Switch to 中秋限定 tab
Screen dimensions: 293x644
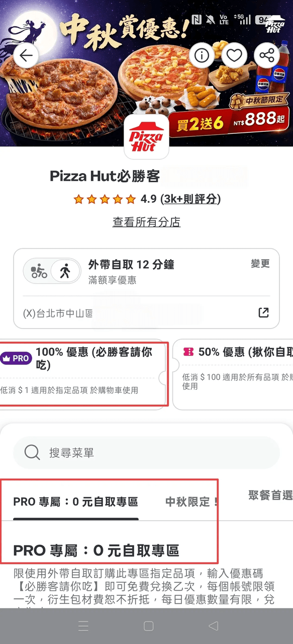[x=191, y=502]
